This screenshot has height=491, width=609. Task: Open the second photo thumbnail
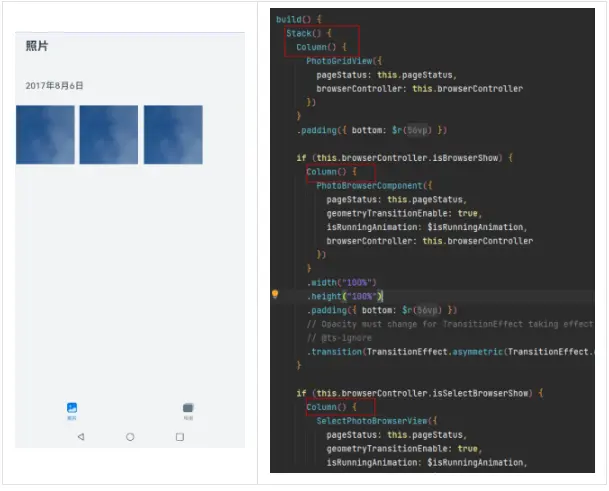(x=109, y=134)
